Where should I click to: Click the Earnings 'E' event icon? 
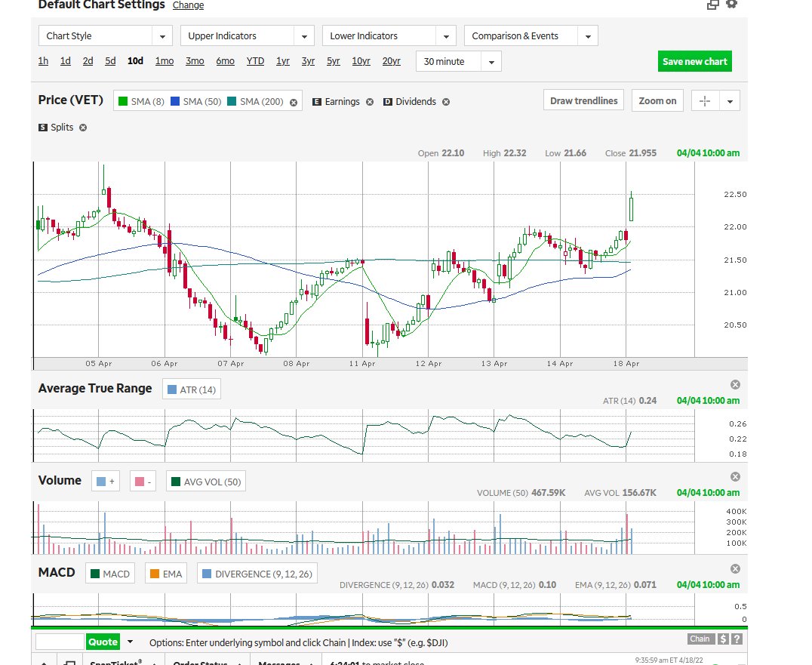[317, 102]
